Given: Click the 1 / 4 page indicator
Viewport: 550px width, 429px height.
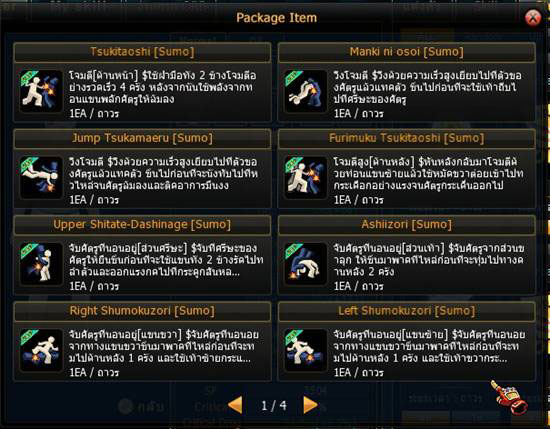Looking at the screenshot, I should coord(274,406).
